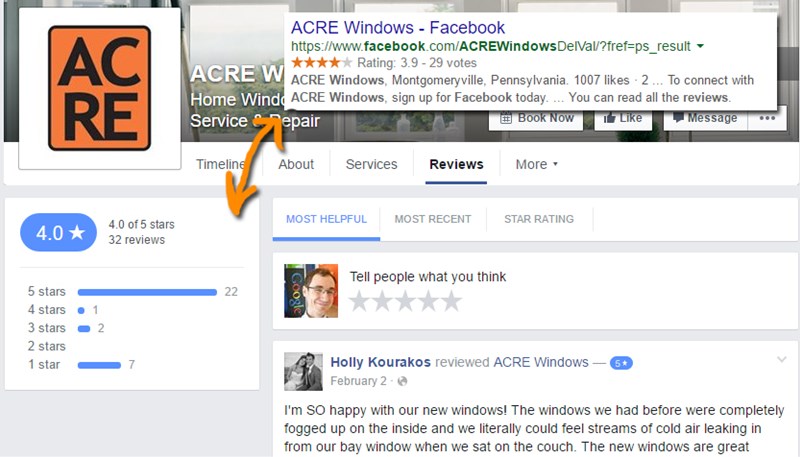Expand the More tab dropdown

coord(536,164)
